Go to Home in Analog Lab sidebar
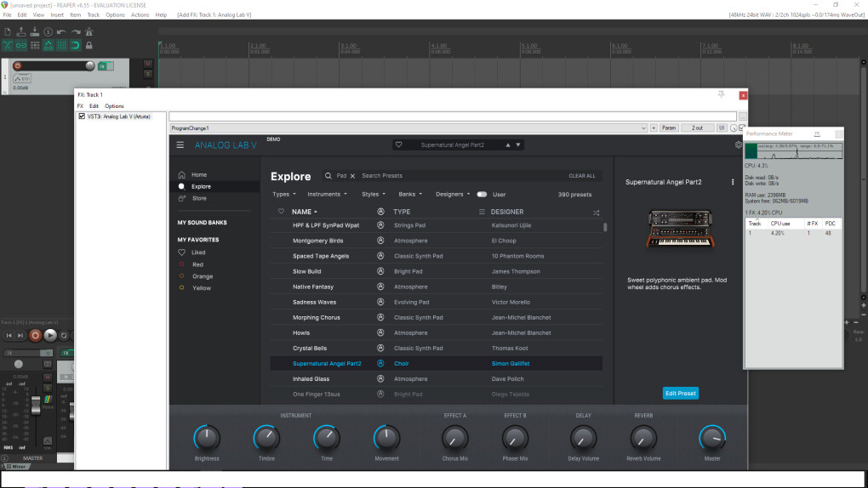Screen dimensions: 868x488 tap(199, 175)
